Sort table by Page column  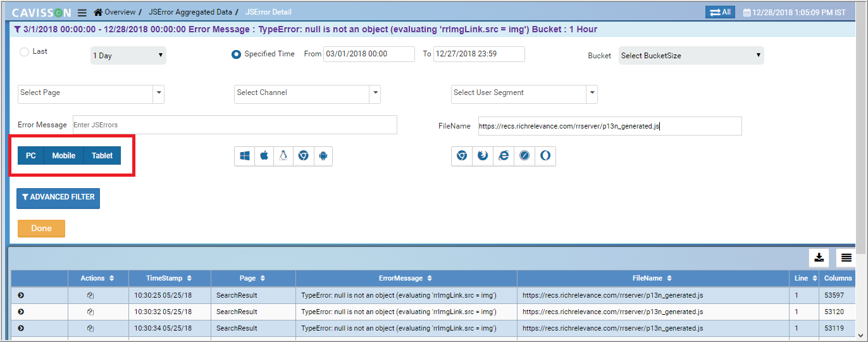click(263, 278)
